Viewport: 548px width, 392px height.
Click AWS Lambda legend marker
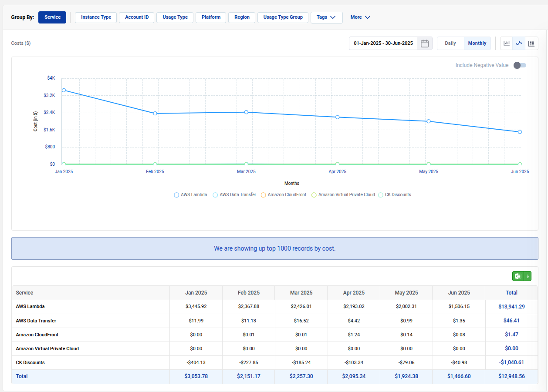point(176,195)
